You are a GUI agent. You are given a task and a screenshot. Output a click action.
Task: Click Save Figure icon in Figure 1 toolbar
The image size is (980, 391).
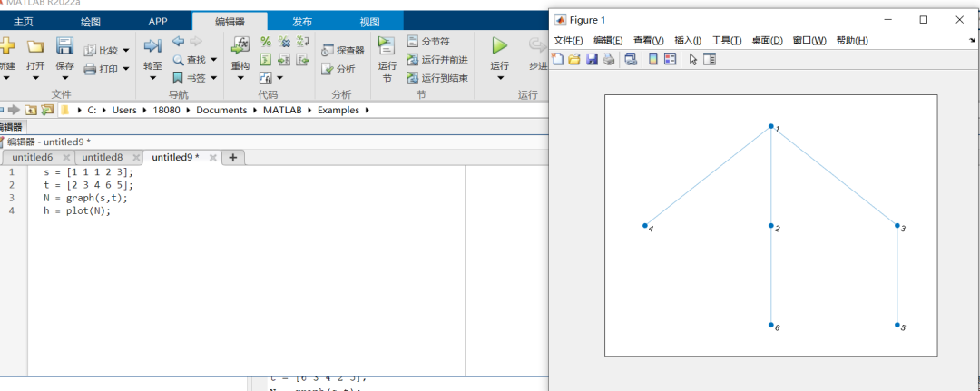point(592,59)
